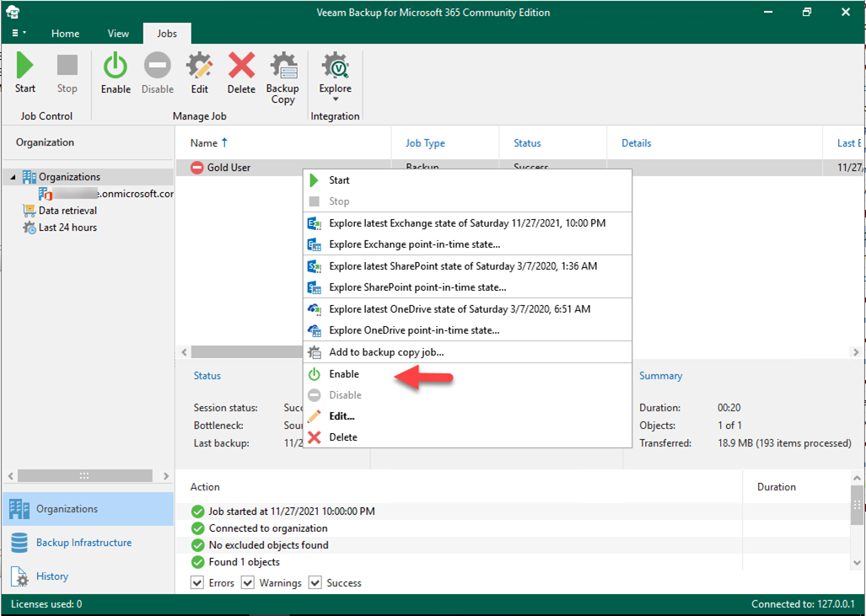Image resolution: width=866 pixels, height=616 pixels.
Task: Select Organizations in the tree
Action: click(70, 177)
